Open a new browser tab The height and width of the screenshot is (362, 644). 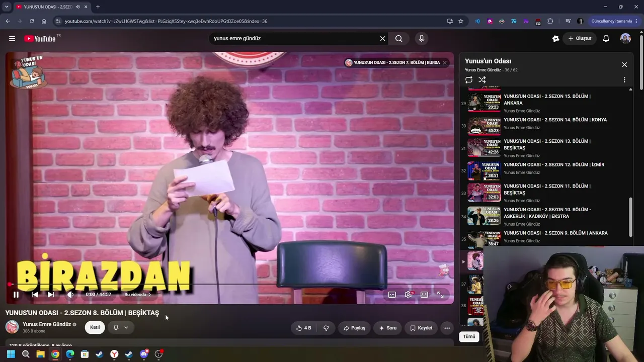tap(98, 7)
